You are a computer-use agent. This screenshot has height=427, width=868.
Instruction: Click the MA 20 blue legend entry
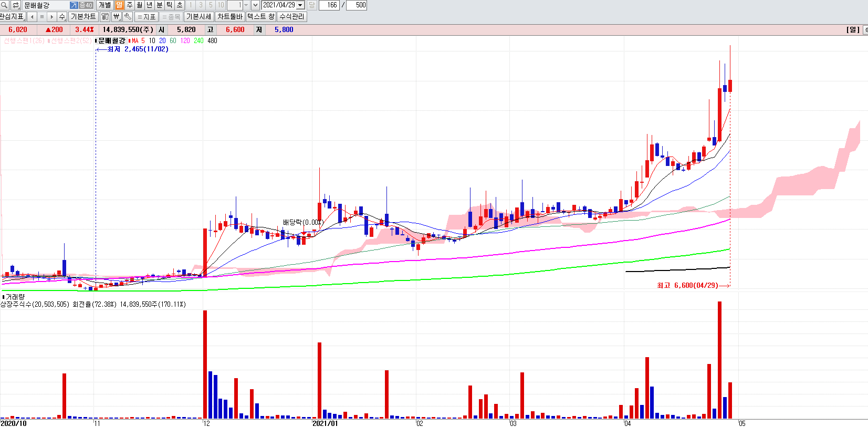coord(162,40)
